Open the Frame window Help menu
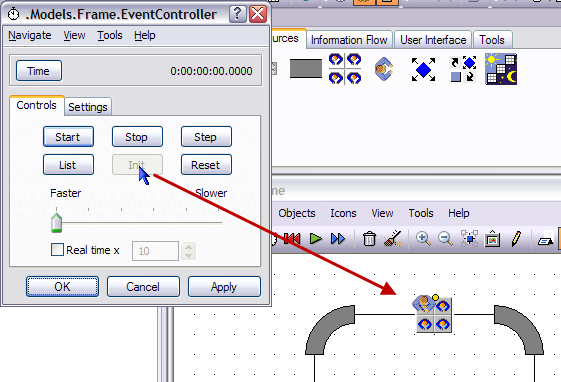 coord(458,213)
